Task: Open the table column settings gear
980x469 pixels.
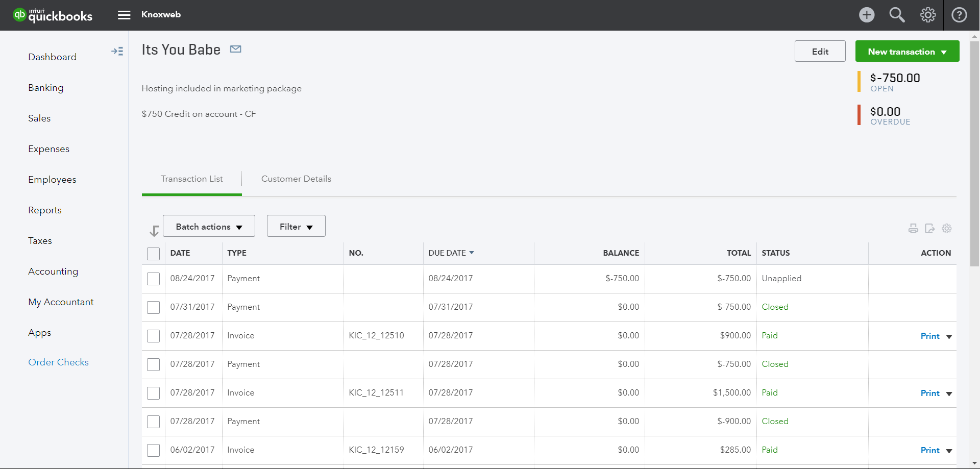Action: coord(946,229)
